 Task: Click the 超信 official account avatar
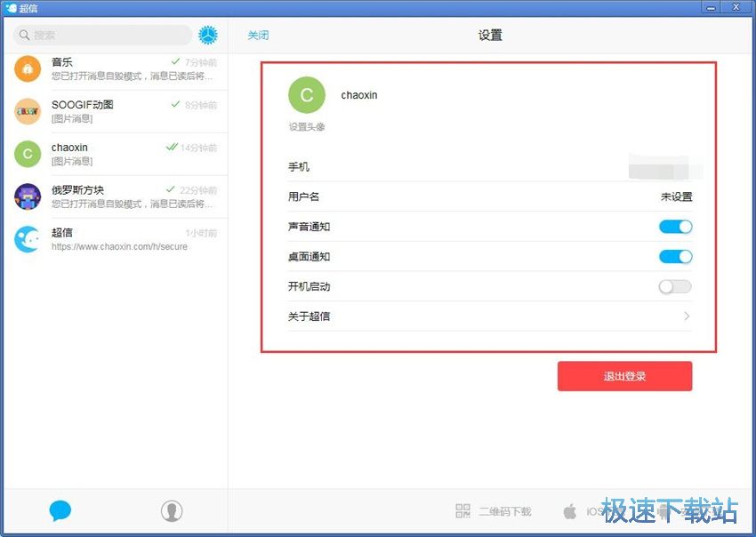pos(28,239)
